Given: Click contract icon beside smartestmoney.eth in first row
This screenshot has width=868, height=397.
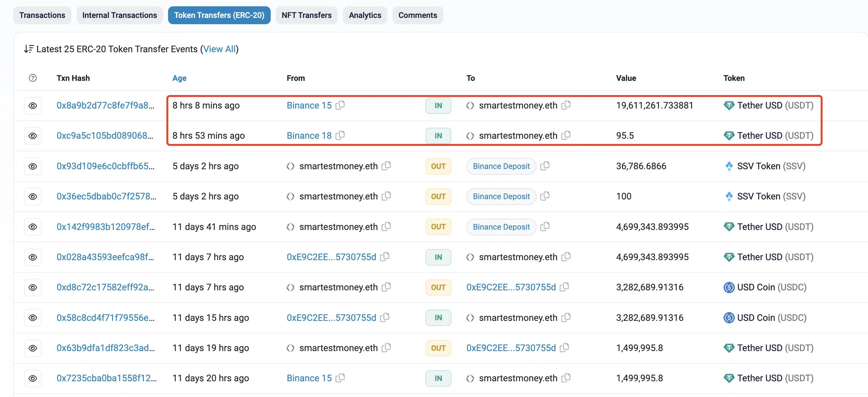Looking at the screenshot, I should (x=470, y=106).
